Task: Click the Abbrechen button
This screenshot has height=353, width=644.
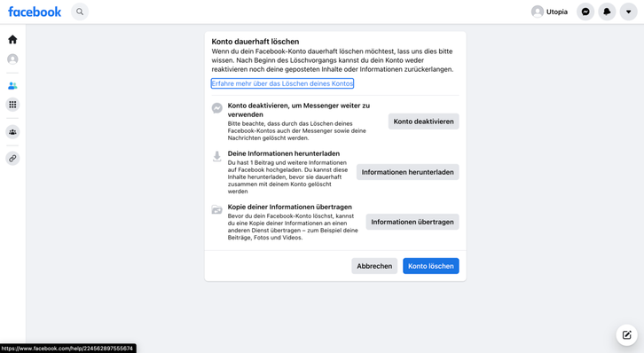Action: [374, 266]
